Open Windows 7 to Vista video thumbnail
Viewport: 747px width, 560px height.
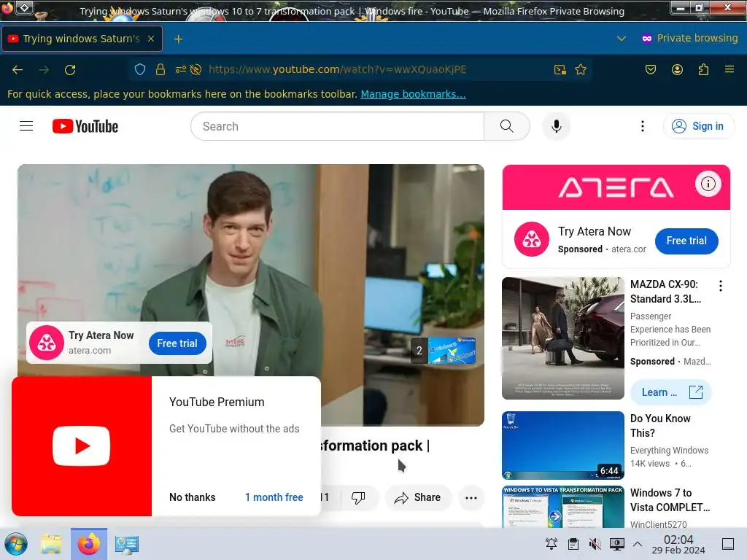pyautogui.click(x=563, y=507)
